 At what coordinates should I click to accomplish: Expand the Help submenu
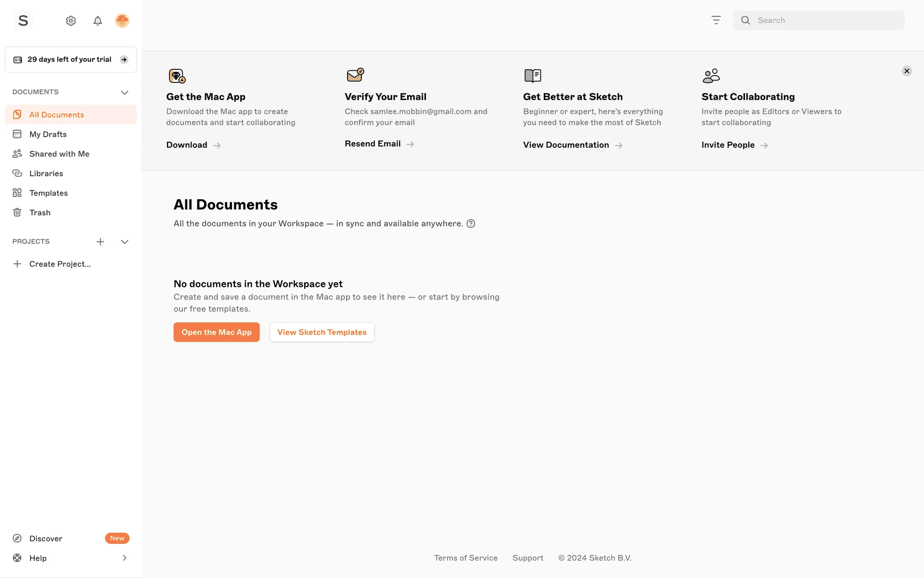125,558
